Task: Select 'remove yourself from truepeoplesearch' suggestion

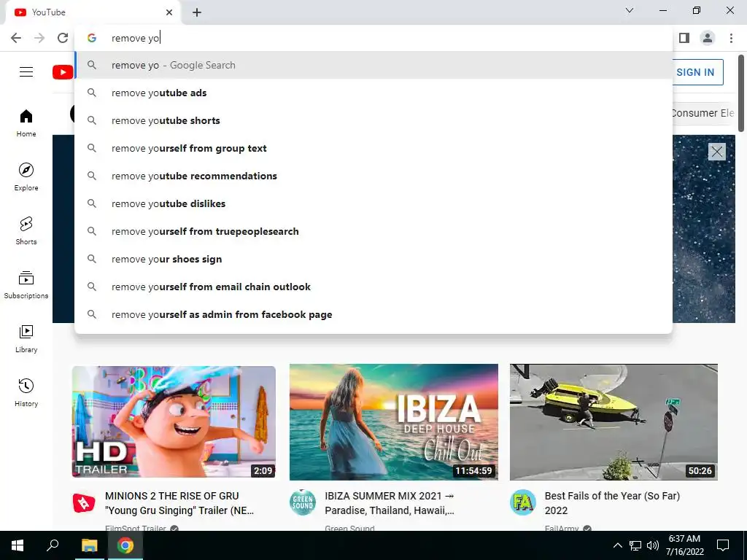Action: [x=373, y=231]
